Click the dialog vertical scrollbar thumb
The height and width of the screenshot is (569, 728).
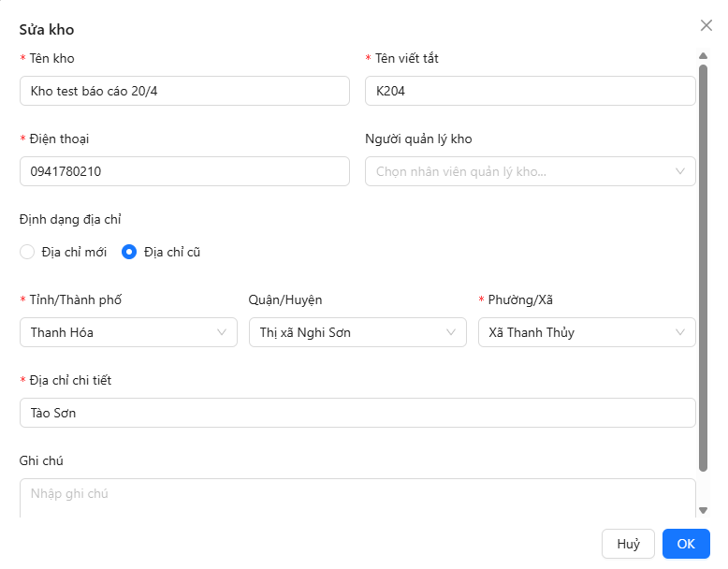(703, 268)
